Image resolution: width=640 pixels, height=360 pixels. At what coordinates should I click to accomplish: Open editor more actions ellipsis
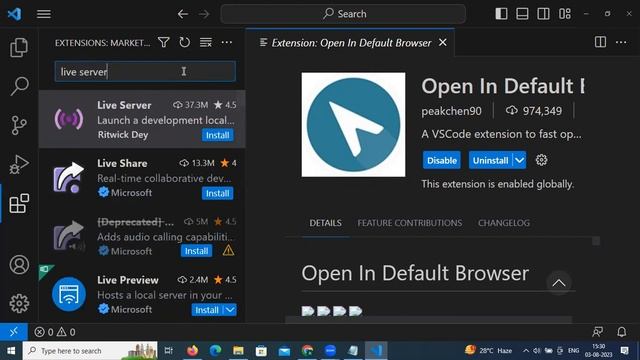pyautogui.click(x=621, y=42)
